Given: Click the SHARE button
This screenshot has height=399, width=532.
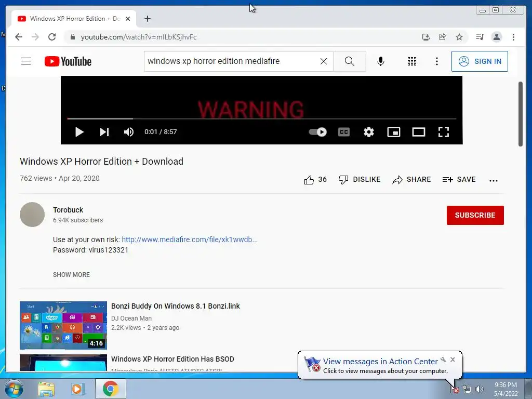Looking at the screenshot, I should pyautogui.click(x=411, y=179).
